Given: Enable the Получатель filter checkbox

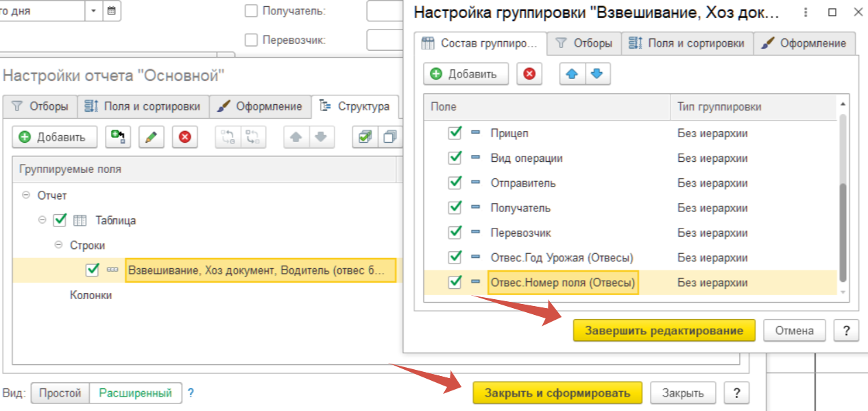Looking at the screenshot, I should 251,11.
